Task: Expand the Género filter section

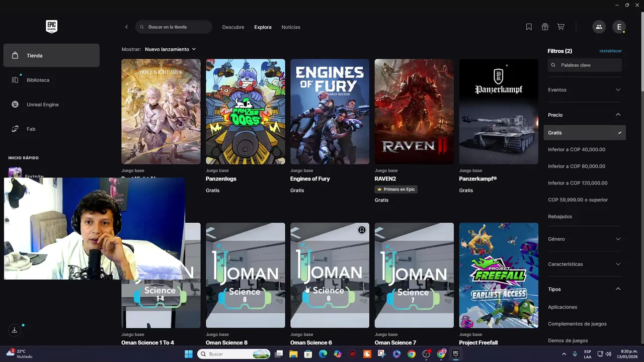Action: tap(585, 239)
